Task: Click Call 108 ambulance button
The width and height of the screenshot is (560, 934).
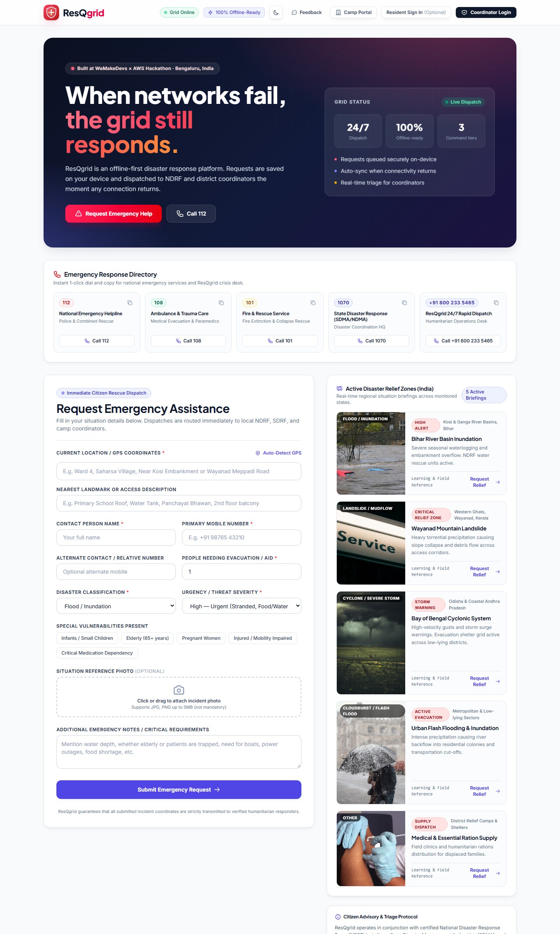Action: point(188,341)
